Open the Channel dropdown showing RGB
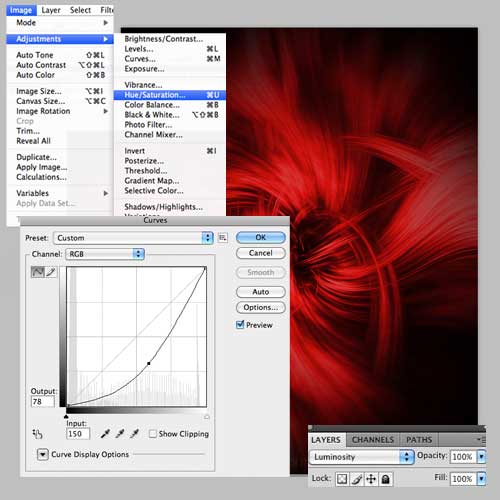The image size is (500, 500). click(105, 254)
